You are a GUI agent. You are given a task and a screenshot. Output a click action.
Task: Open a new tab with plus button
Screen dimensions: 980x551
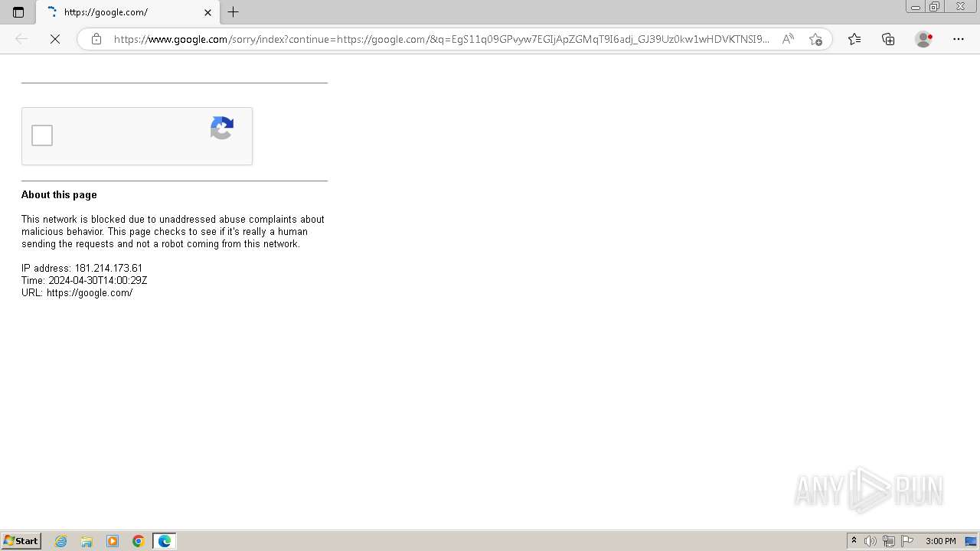pos(234,12)
